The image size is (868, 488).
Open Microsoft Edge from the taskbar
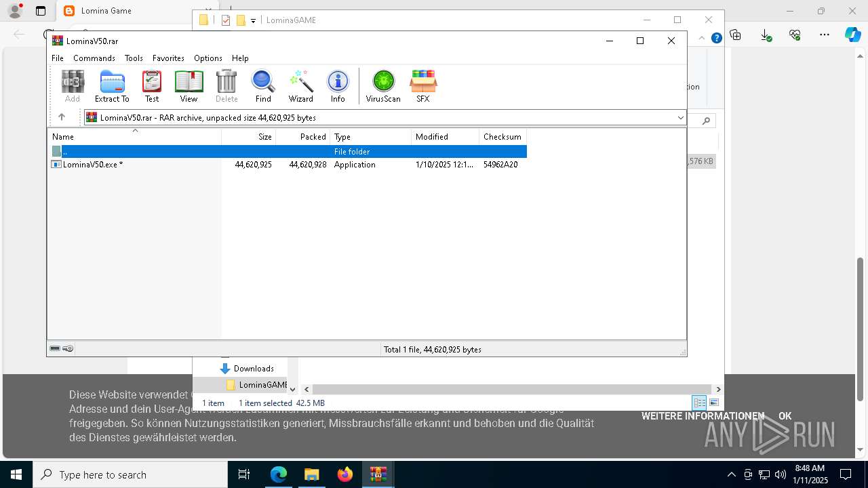coord(279,474)
